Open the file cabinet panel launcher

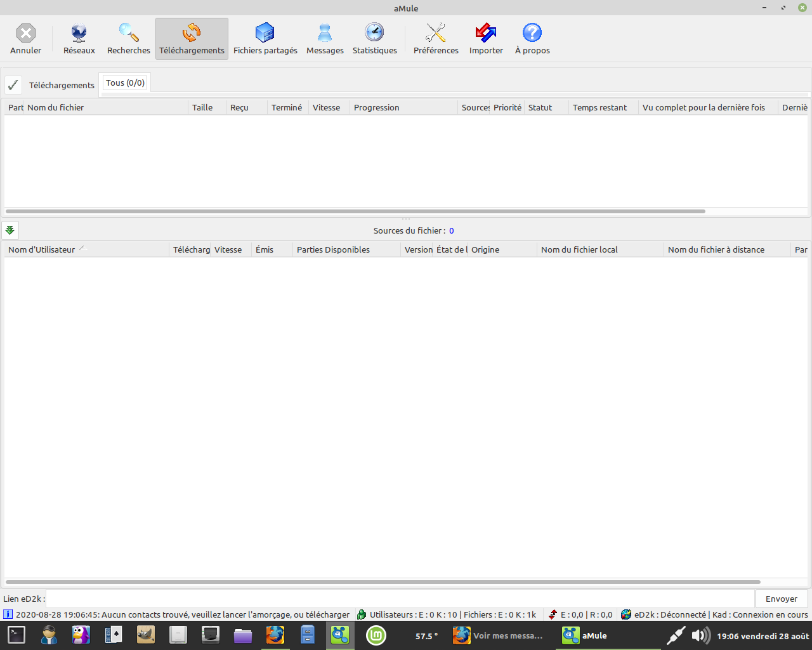[x=308, y=635]
